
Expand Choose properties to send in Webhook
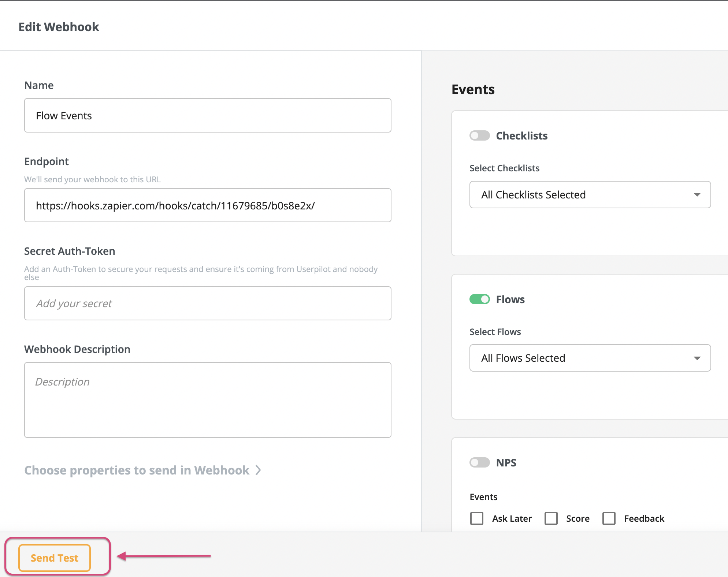[137, 470]
